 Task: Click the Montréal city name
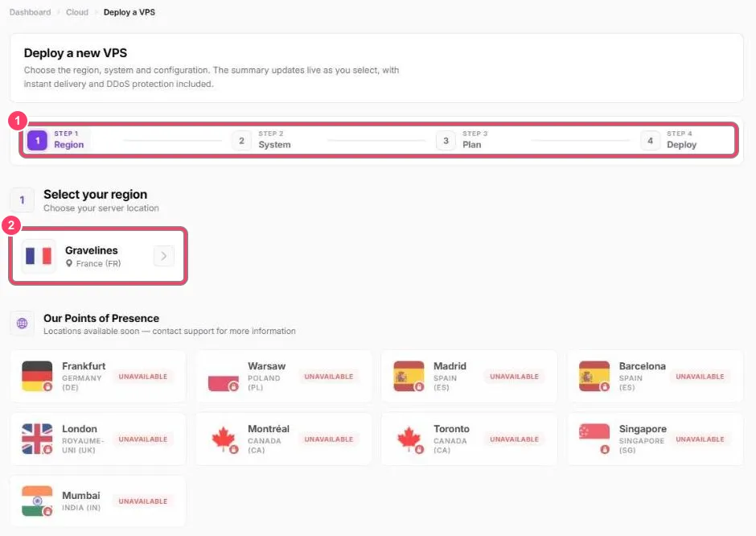point(269,428)
